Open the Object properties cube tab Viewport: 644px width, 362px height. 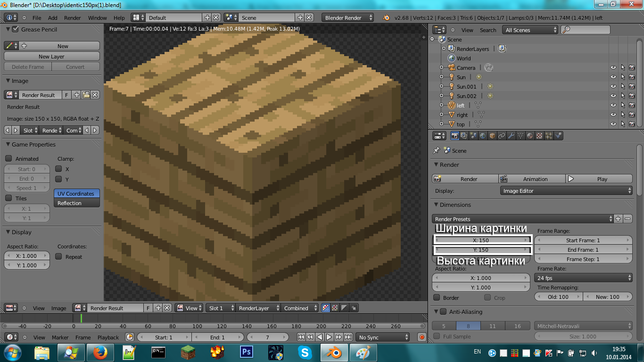point(493,136)
